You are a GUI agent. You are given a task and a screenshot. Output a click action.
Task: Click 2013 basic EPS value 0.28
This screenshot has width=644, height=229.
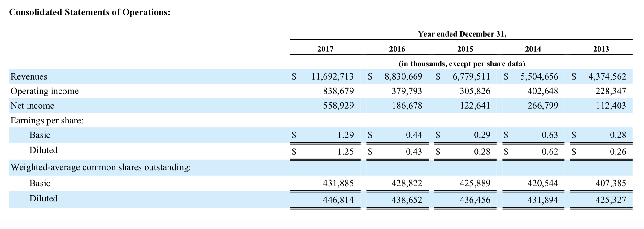[x=618, y=135]
